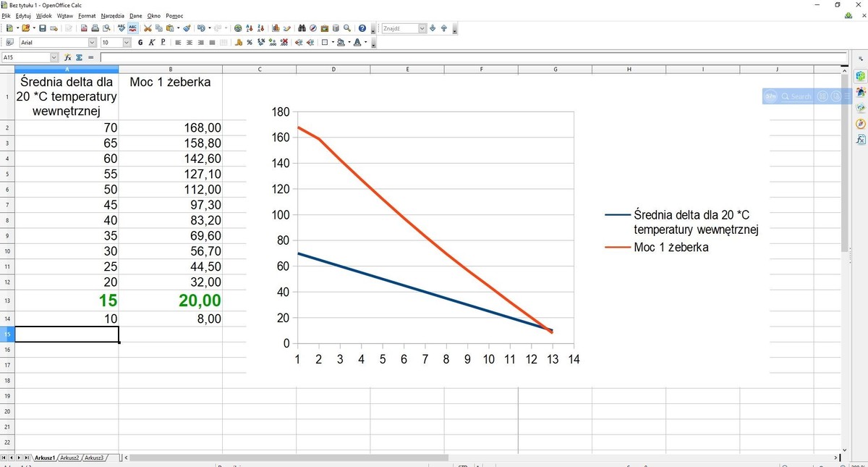Click the Znajdź search input field
This screenshot has height=467, width=868.
pyautogui.click(x=400, y=28)
